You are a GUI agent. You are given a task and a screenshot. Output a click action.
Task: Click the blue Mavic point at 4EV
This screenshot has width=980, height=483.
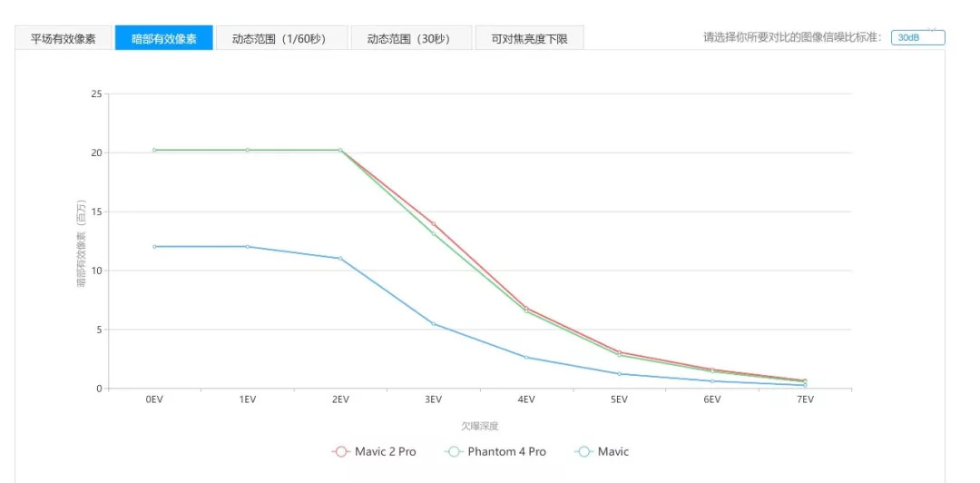(x=526, y=357)
